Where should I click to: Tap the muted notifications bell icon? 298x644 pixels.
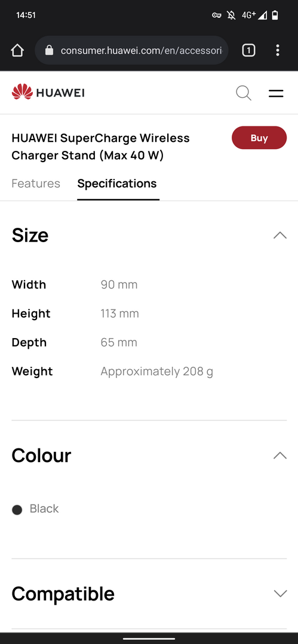231,15
